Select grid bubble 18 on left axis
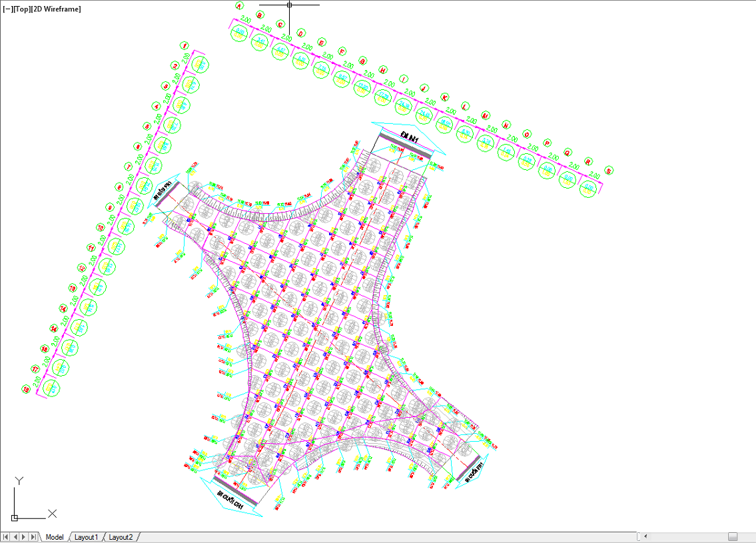 coord(26,389)
